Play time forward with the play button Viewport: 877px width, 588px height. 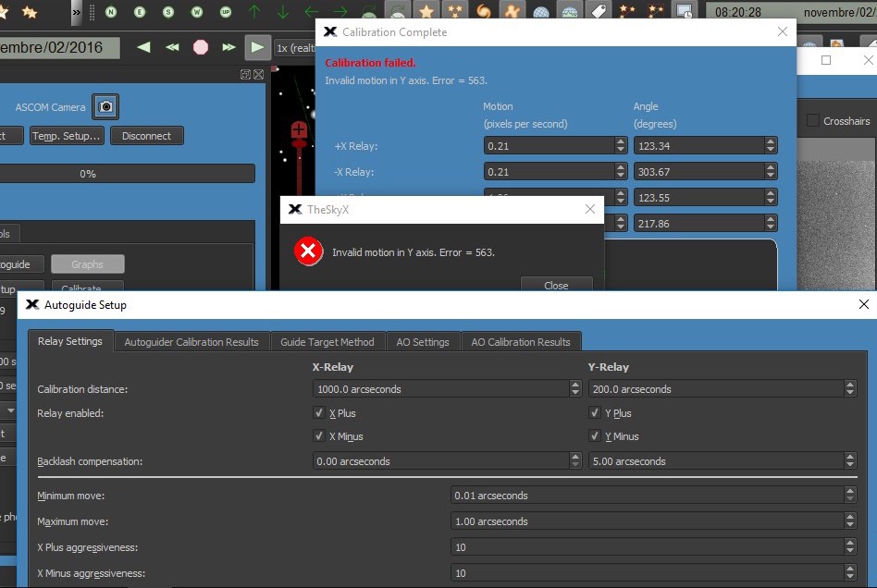point(257,47)
